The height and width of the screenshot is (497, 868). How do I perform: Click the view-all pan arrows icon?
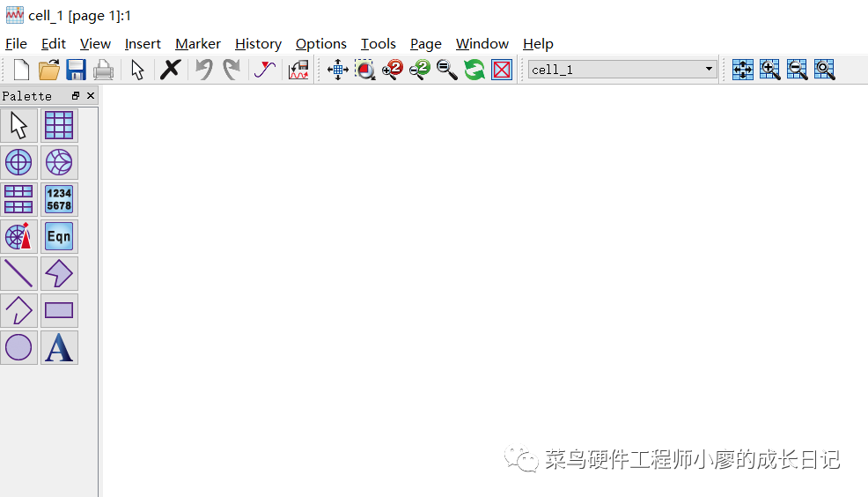click(x=338, y=70)
